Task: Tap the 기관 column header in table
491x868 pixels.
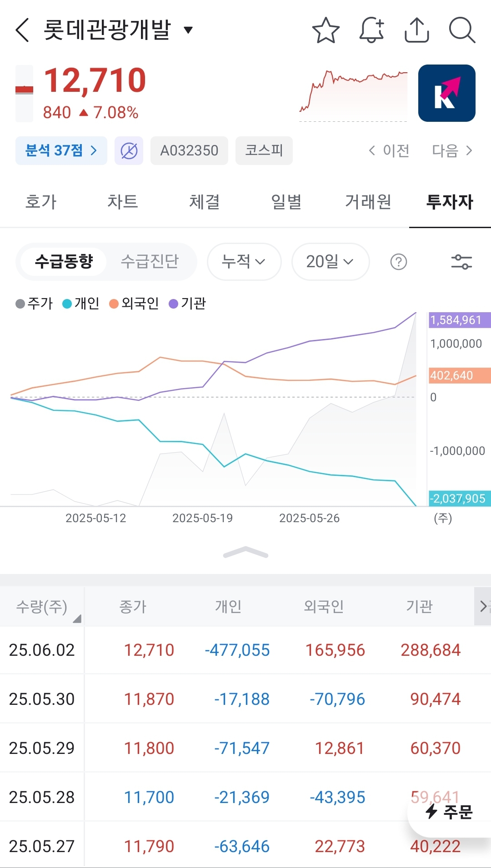Action: [419, 606]
